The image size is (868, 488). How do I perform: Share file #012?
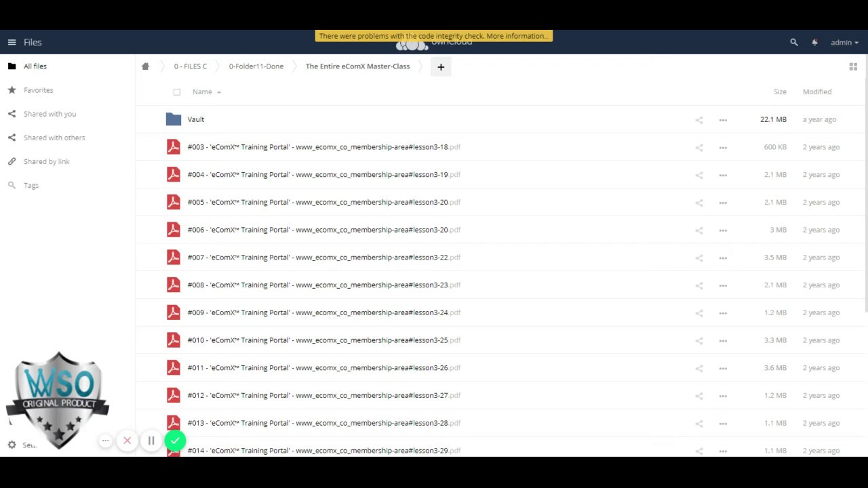click(699, 396)
